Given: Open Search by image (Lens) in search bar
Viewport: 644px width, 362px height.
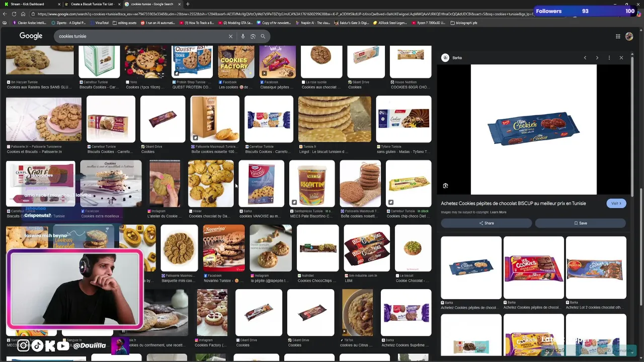Looking at the screenshot, I should click(x=253, y=36).
